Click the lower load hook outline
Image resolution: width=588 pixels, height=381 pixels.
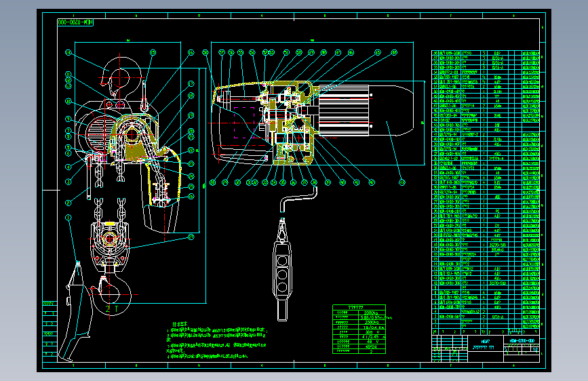(111, 295)
